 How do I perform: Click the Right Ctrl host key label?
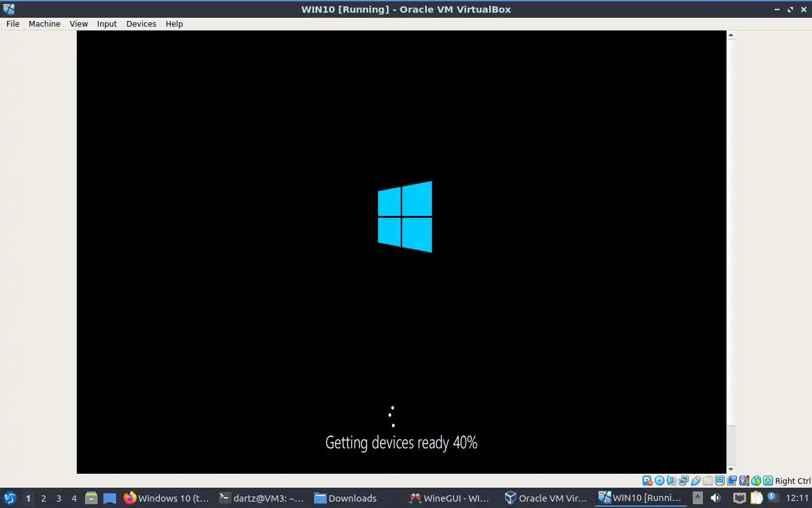(792, 481)
